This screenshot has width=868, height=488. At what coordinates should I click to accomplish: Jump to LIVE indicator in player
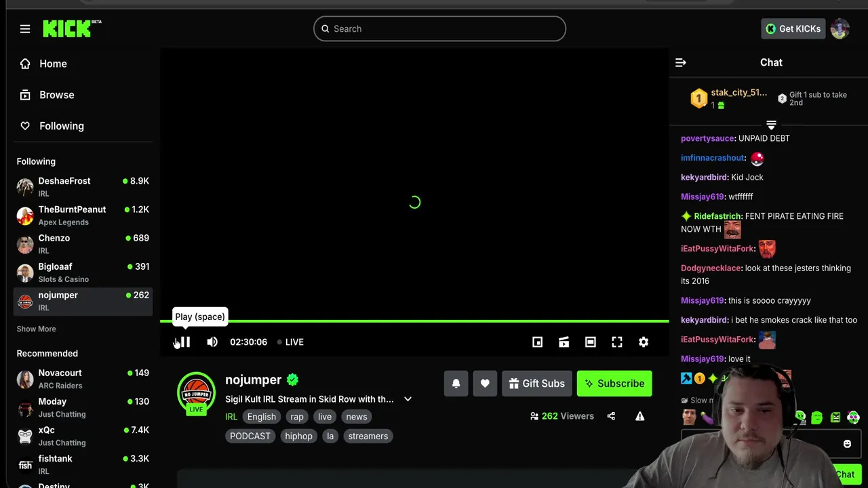(x=290, y=342)
